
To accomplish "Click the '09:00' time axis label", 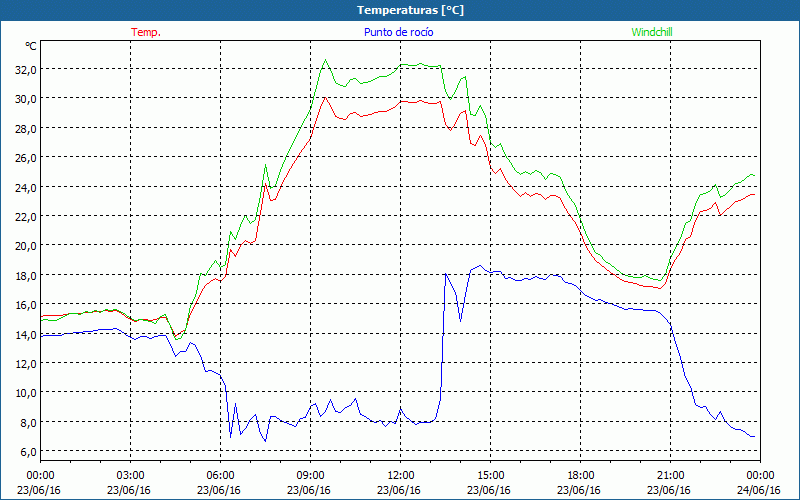I will [310, 476].
